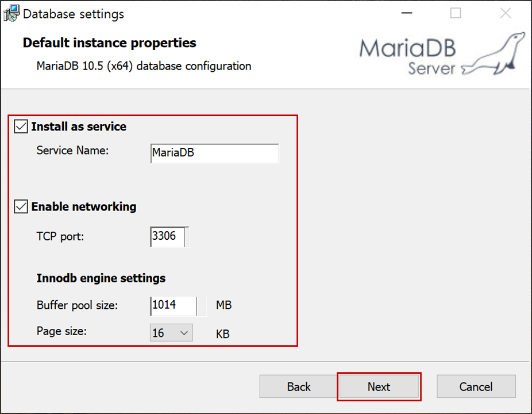Click the MariaDB Server seal logo
Viewport: 532px width, 414px height.
pyautogui.click(x=442, y=54)
